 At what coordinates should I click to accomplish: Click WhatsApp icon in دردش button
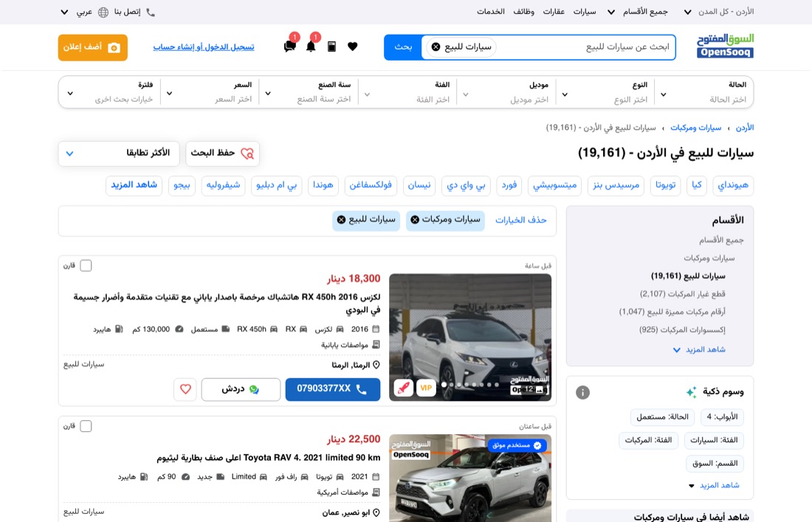(x=254, y=389)
